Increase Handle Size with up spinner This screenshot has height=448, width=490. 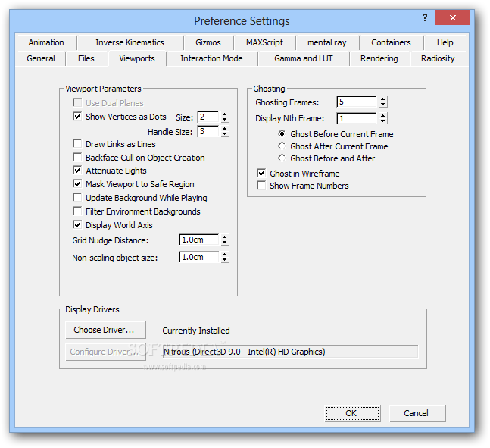pos(224,129)
